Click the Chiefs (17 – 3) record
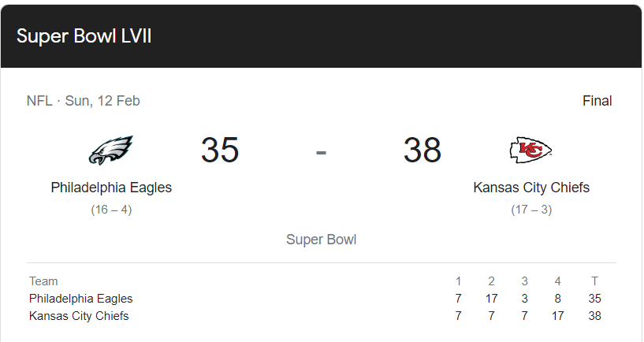 coord(531,210)
